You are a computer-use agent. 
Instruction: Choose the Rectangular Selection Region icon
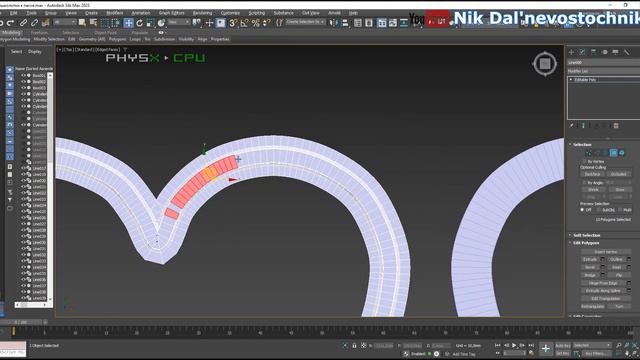click(x=105, y=23)
